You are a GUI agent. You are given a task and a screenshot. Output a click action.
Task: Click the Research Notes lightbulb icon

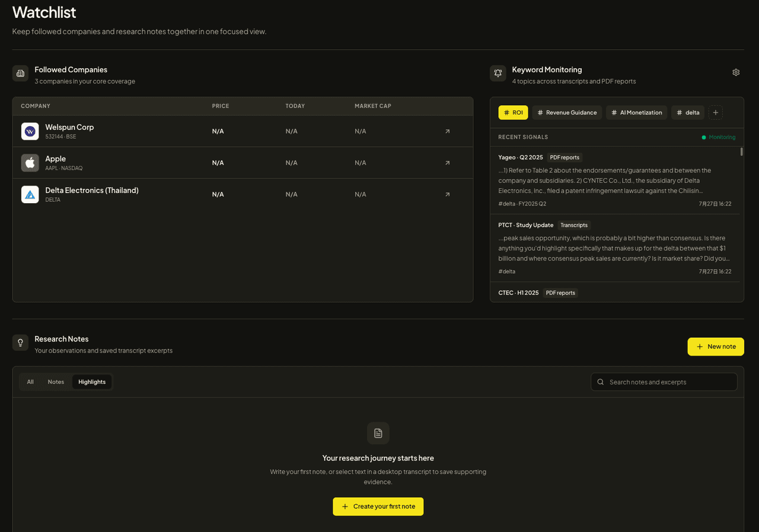[20, 342]
